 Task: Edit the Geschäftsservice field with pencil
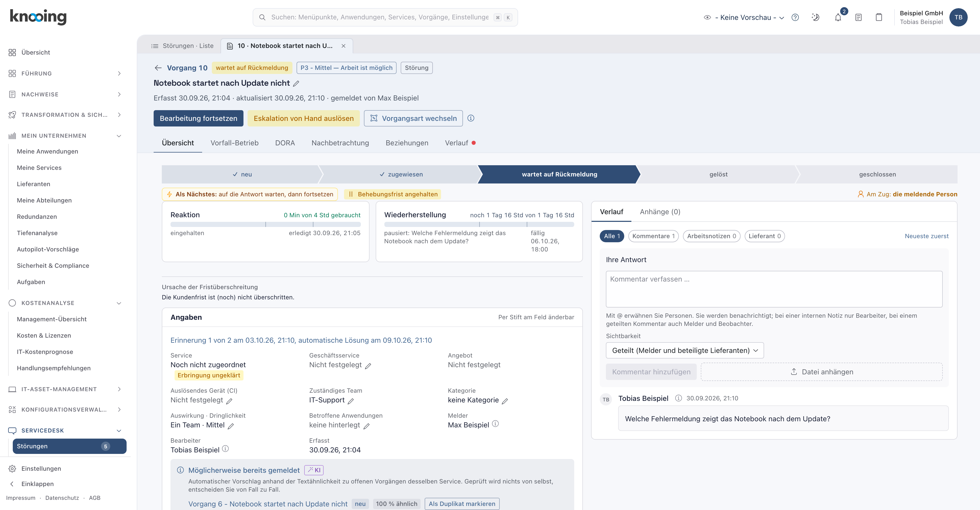[x=368, y=366]
